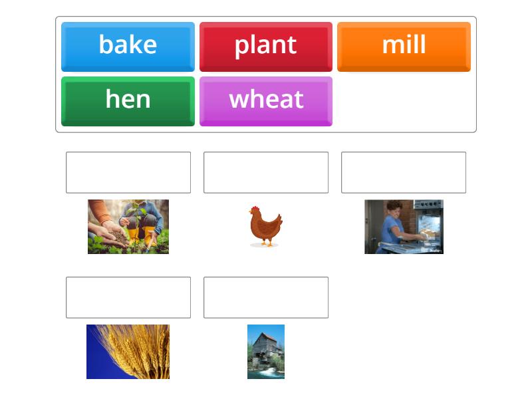Screen dimensions: 532x399
Task: Click the answer box above the baker photo
Action: click(404, 172)
